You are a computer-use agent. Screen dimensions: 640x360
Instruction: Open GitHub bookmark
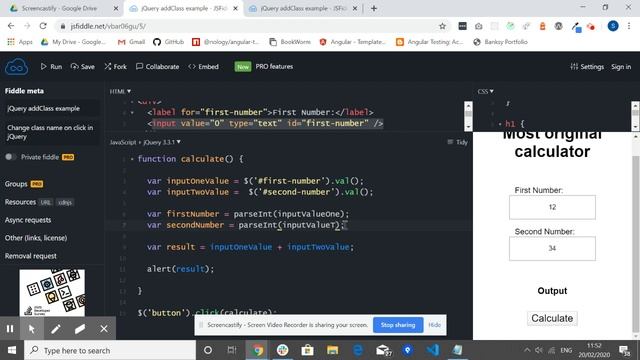pos(168,42)
